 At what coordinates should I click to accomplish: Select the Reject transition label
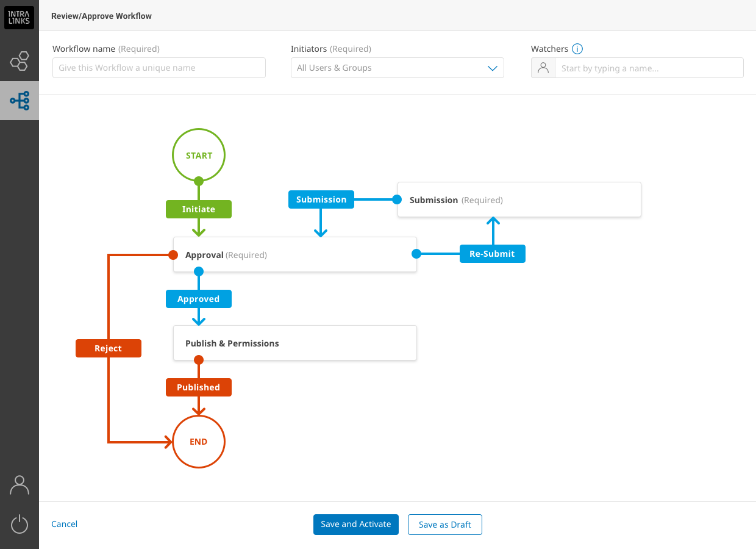click(109, 348)
